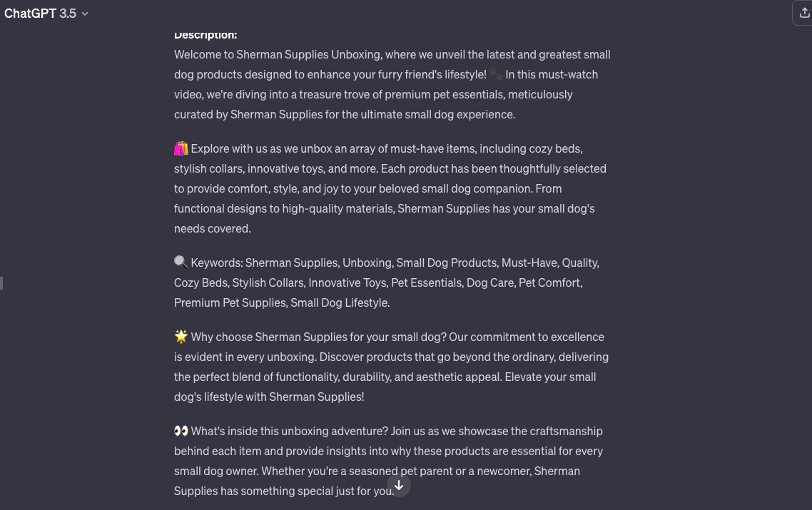The height and width of the screenshot is (510, 812).
Task: Click the chevron arrow beside ChatGPT 3.5
Action: click(x=85, y=14)
